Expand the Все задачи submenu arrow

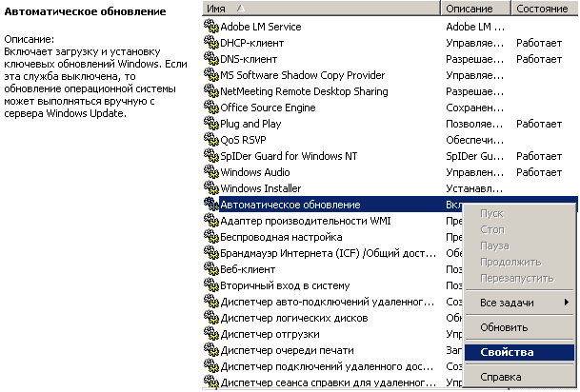(567, 303)
